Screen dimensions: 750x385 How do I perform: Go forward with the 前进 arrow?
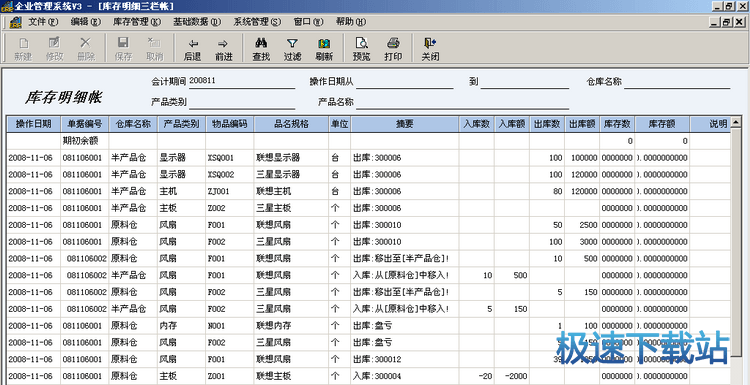coord(223,49)
